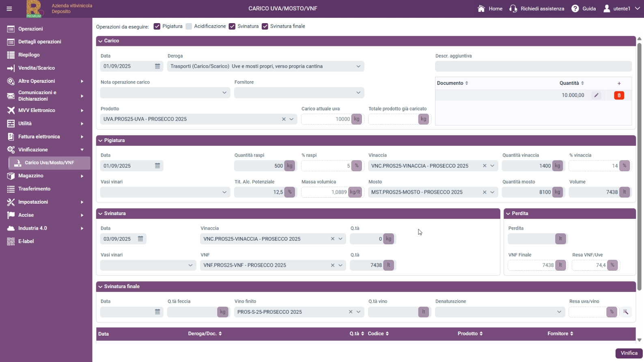
Task: Open calendar picker for Carico Data
Action: click(157, 66)
